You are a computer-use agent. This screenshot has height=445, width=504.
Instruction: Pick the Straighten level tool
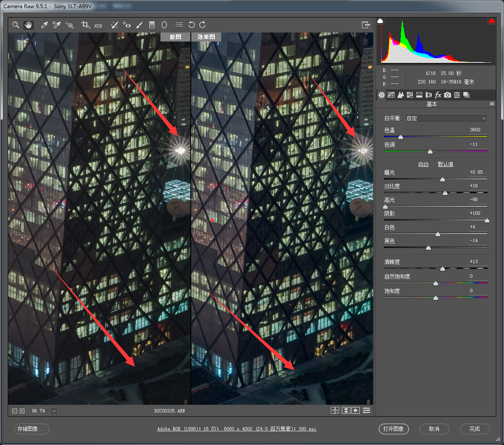point(98,25)
